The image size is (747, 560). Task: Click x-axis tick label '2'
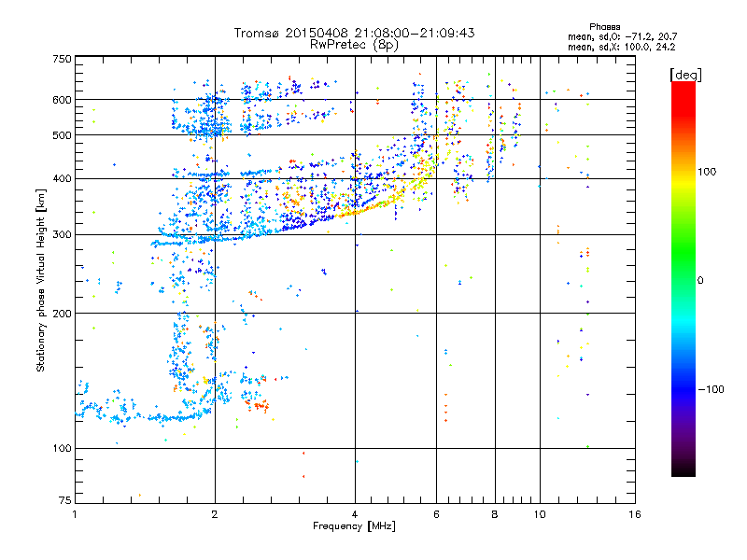click(215, 514)
